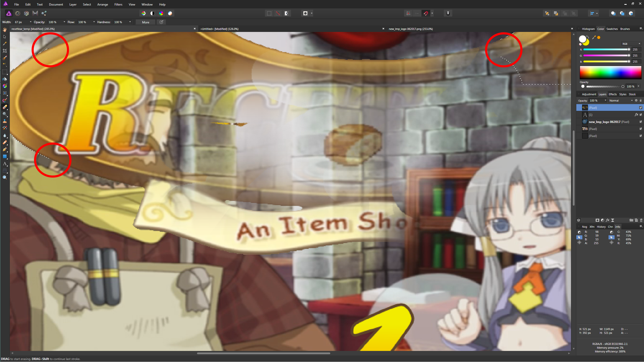The image size is (644, 362).
Task: Select the Healing Brush bandage tool
Action: [x=5, y=143]
